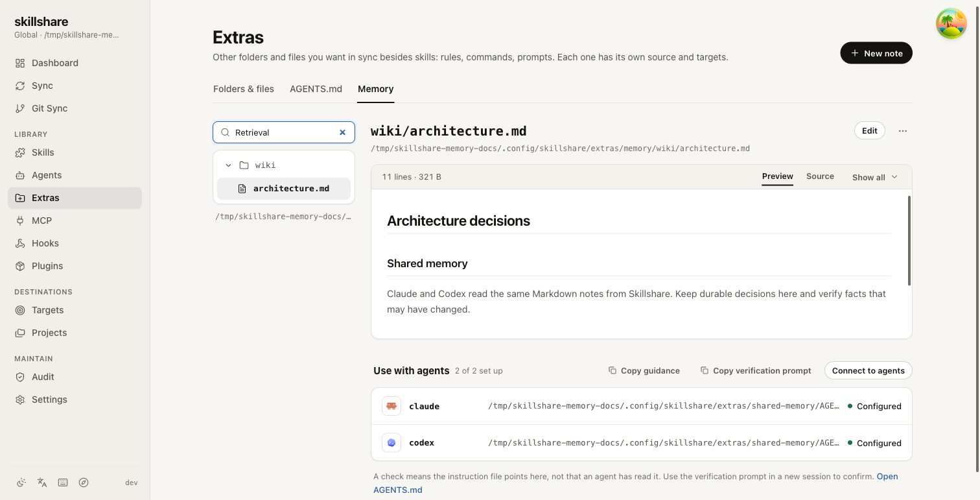Toggle the light/dark theme icon
The image size is (980, 500).
click(x=21, y=482)
